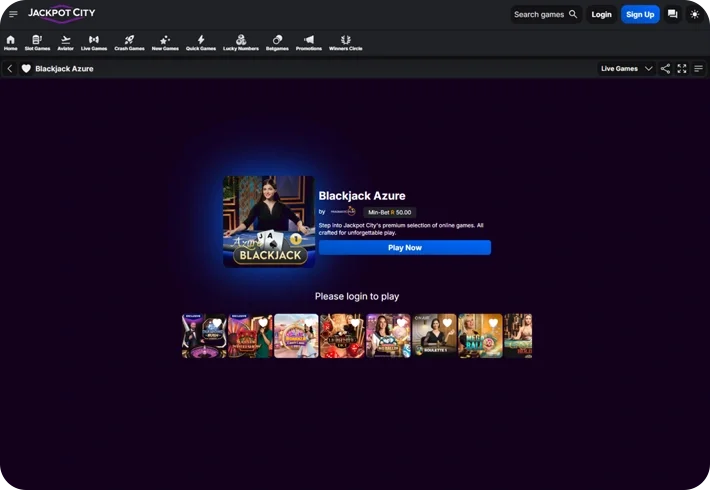Click the Play Now button
This screenshot has height=490, width=710.
pos(404,248)
